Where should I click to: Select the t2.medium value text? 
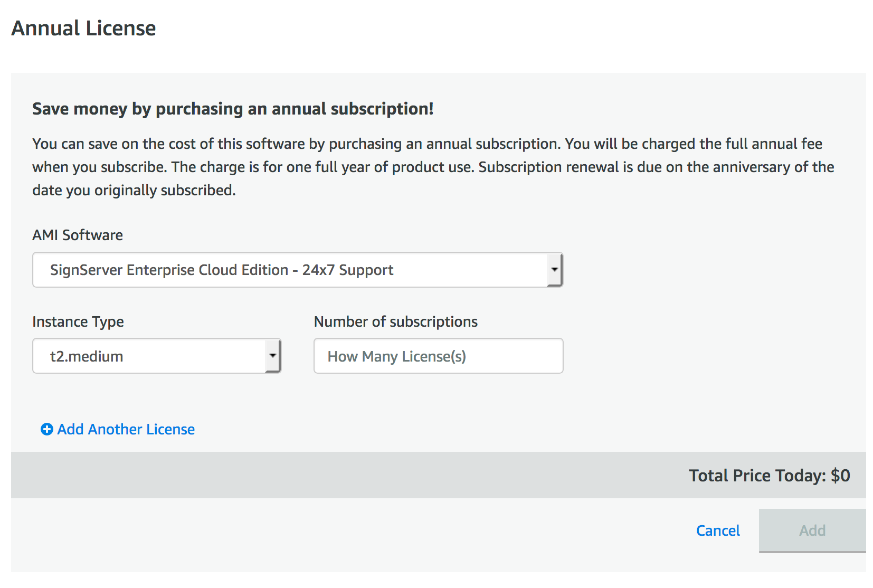tap(87, 357)
